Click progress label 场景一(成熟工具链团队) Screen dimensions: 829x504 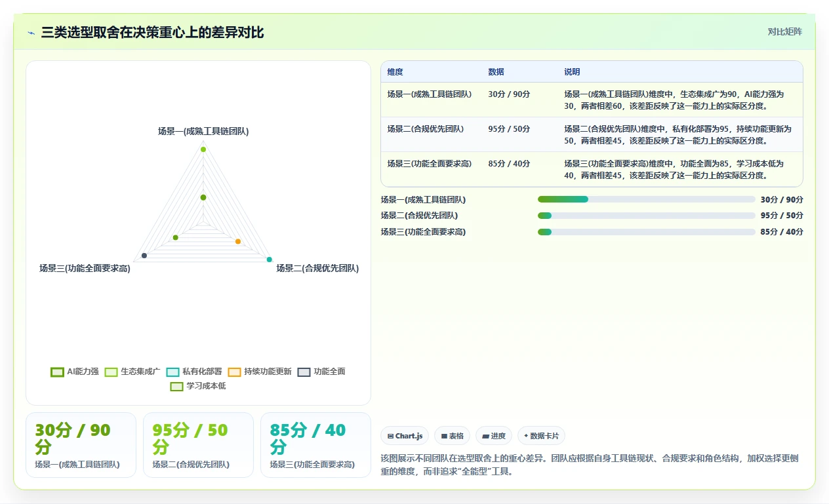[x=424, y=200]
